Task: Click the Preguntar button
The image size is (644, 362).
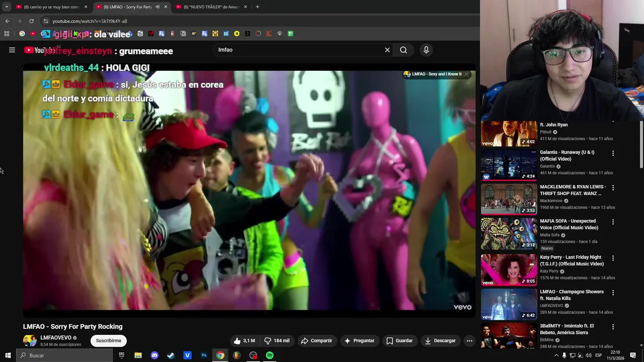Action: [x=359, y=340]
